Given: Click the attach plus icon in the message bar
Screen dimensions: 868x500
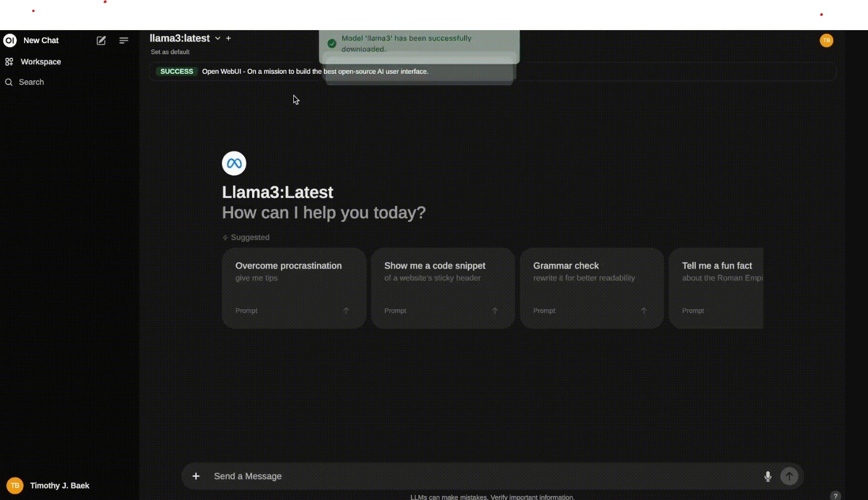Looking at the screenshot, I should (x=196, y=476).
